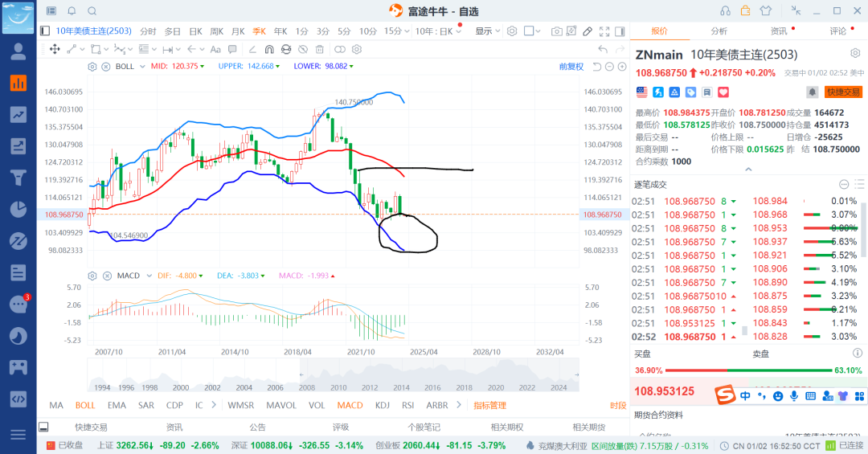Screen dimensions: 868x454
Task: Click the price alert bell icon
Action: (812, 92)
